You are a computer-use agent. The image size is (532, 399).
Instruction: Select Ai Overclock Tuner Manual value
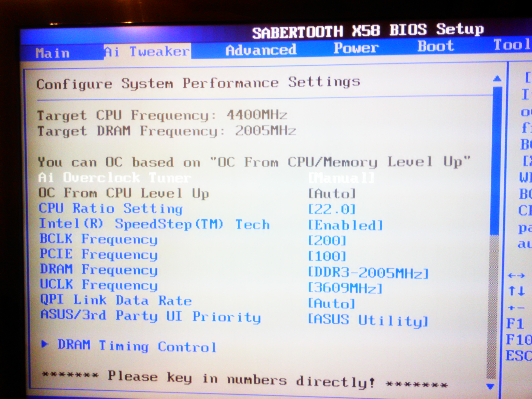click(341, 178)
